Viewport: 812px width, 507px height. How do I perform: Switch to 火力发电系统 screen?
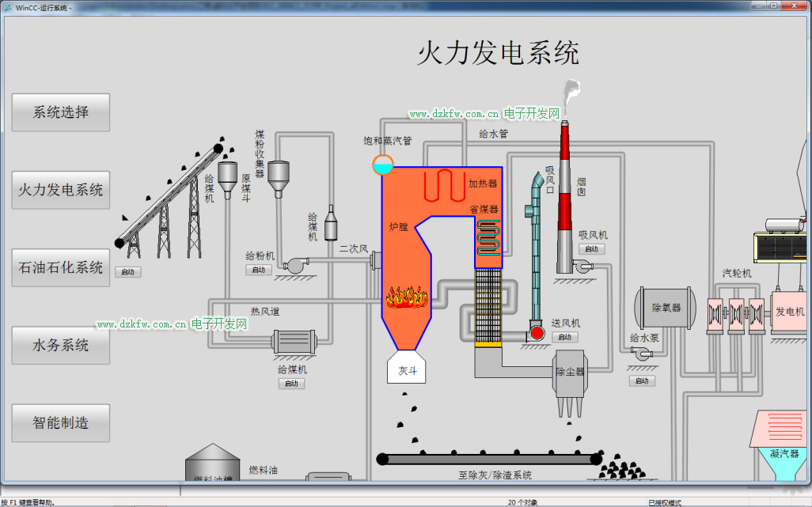61,190
